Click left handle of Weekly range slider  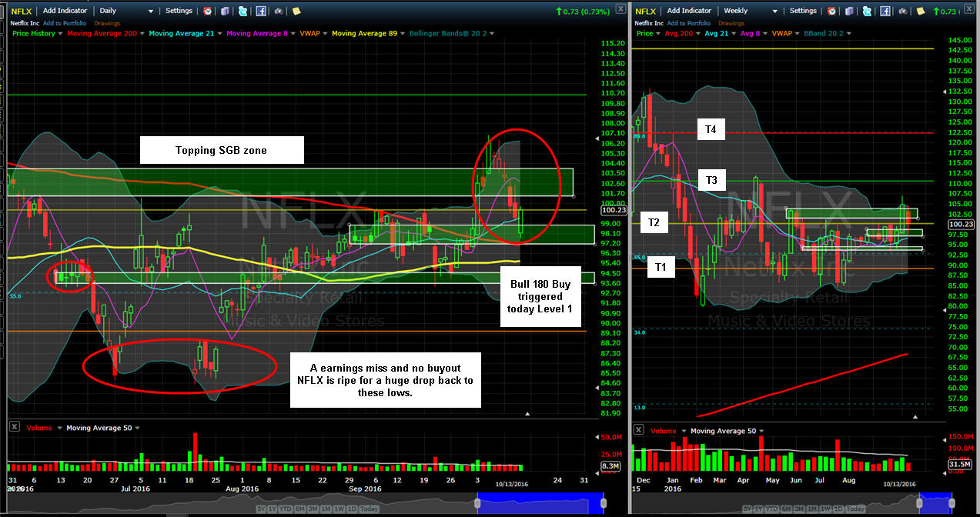click(x=919, y=503)
